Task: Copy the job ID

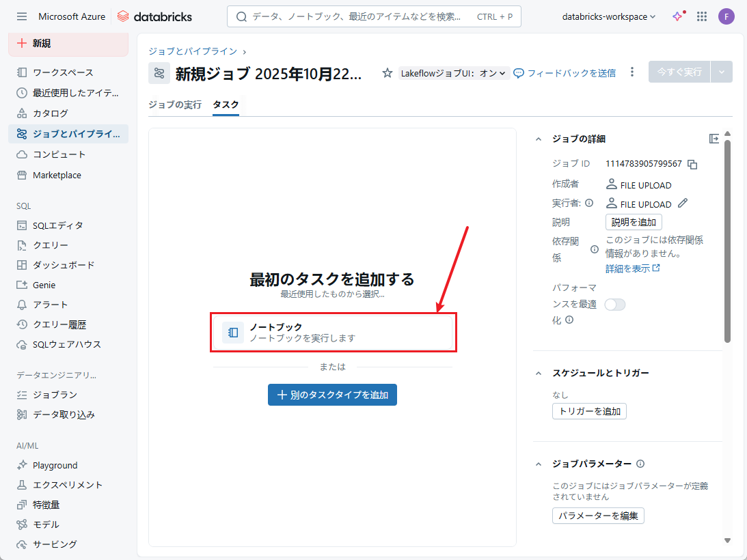Action: [692, 164]
